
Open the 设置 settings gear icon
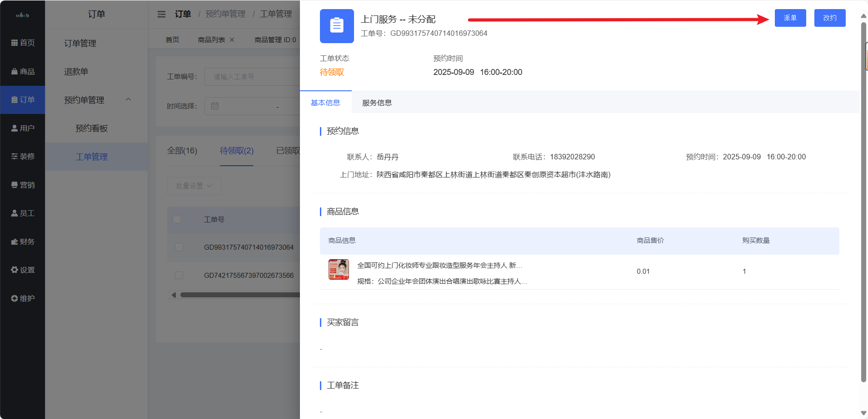tap(23, 270)
